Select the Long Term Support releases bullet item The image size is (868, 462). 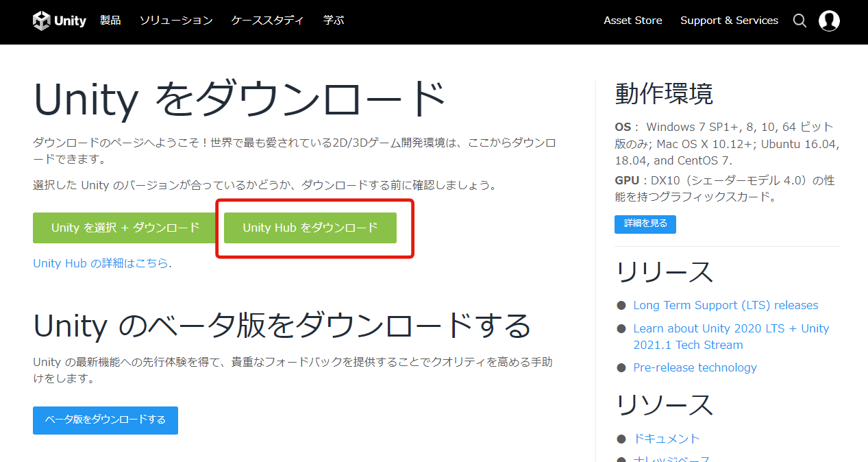pyautogui.click(x=622, y=305)
